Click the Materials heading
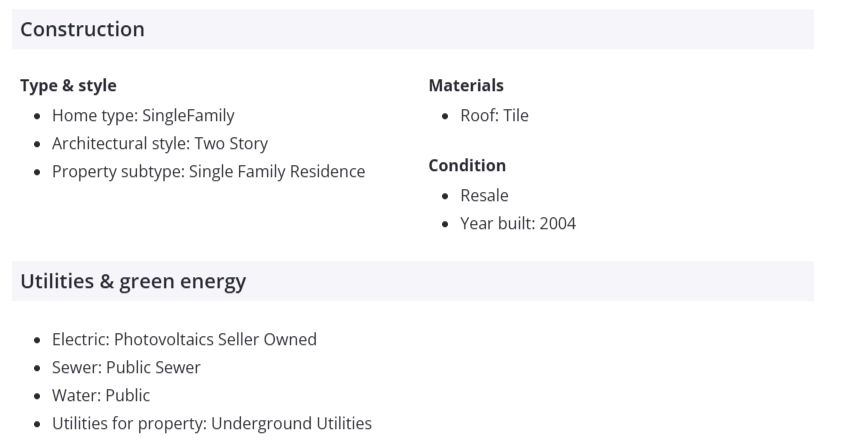This screenshot has height=445, width=847. coord(466,86)
